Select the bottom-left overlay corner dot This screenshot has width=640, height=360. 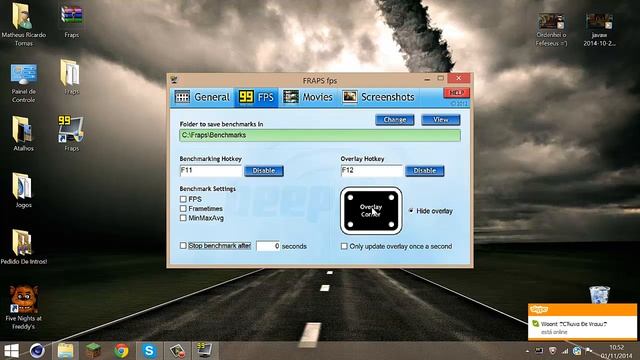coord(350,224)
